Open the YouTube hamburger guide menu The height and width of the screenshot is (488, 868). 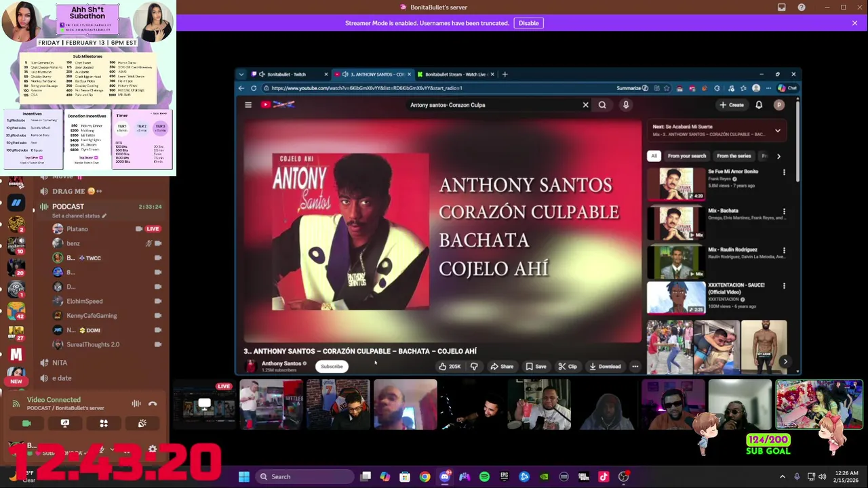[248, 105]
